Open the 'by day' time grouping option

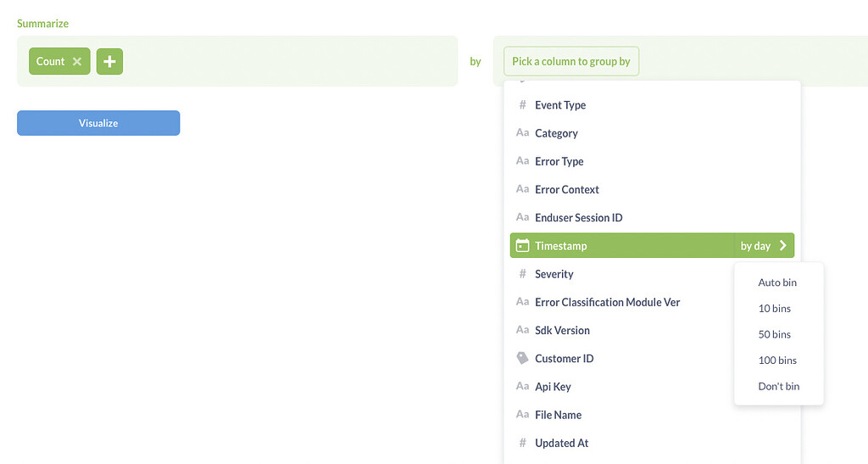[755, 246]
